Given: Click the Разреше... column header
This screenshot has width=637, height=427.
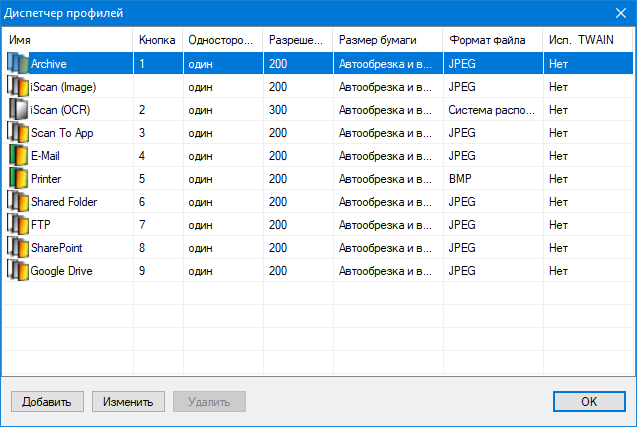Looking at the screenshot, I should click(x=296, y=40).
